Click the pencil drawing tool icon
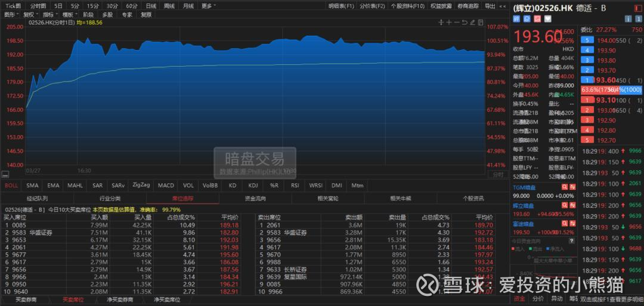The height and width of the screenshot is (306, 644). coord(472,22)
